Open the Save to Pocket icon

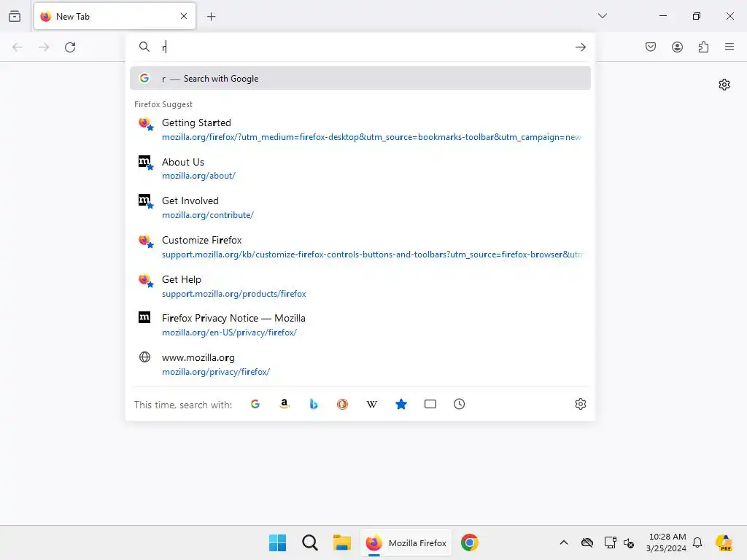pyautogui.click(x=651, y=47)
